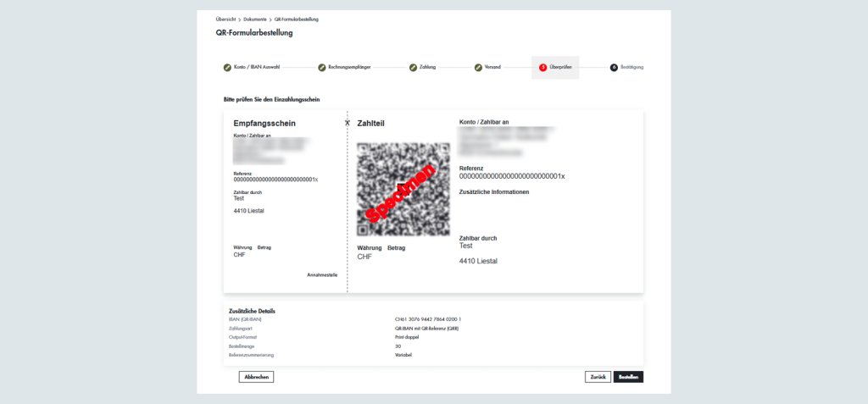Open the QR-Formularbestellung breadcrumb link
Screen dimensions: 868x404
296,19
